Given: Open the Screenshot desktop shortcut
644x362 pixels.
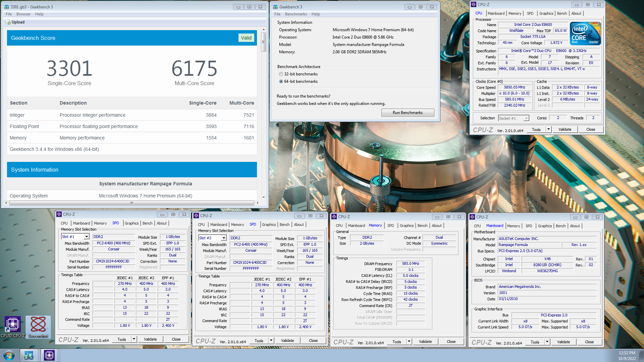Looking at the screenshot, I should tap(38, 327).
